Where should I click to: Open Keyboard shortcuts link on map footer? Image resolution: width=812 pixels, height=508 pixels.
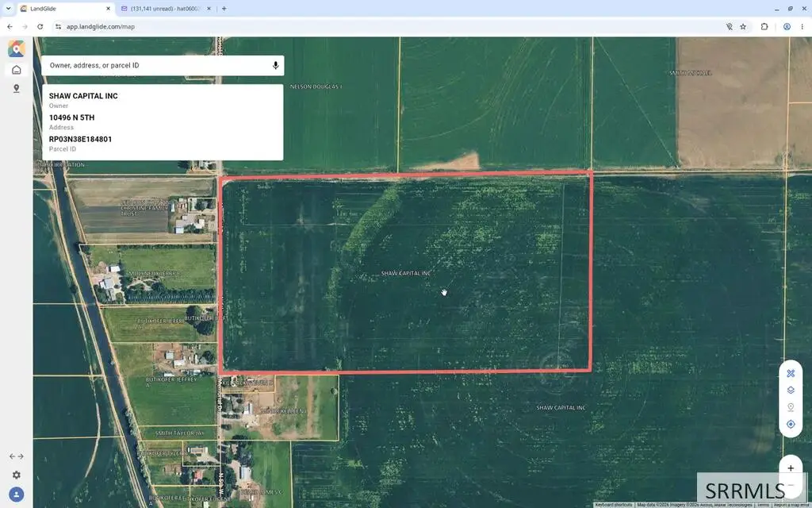[614, 505]
